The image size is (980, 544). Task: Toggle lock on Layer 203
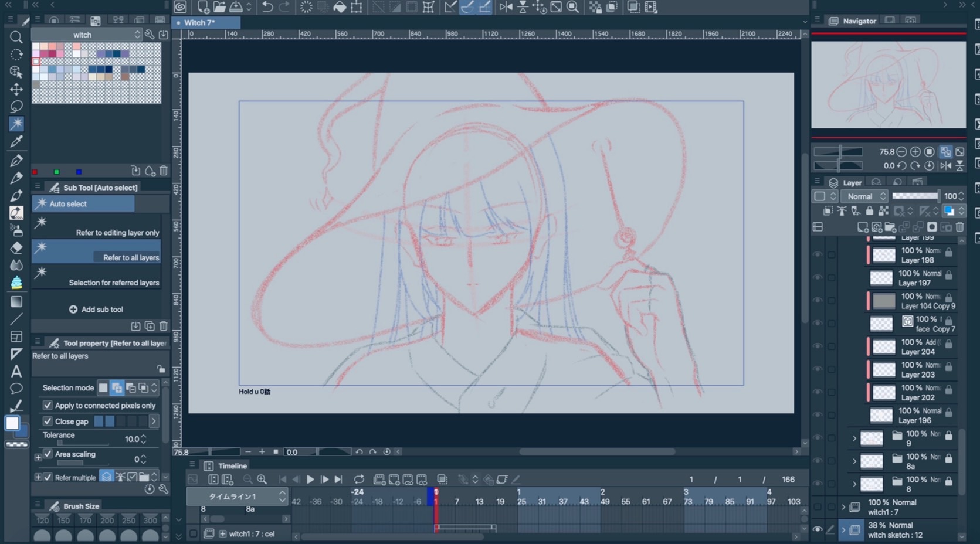click(x=948, y=368)
